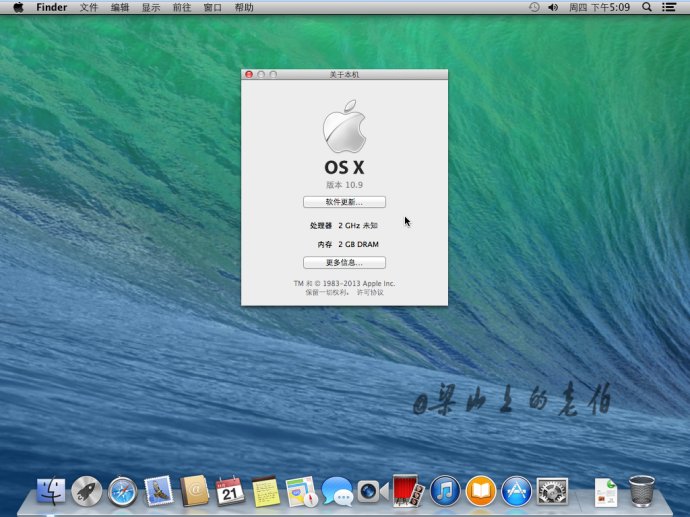The image size is (690, 517).
Task: Open the 帮助 menu
Action: (x=244, y=7)
